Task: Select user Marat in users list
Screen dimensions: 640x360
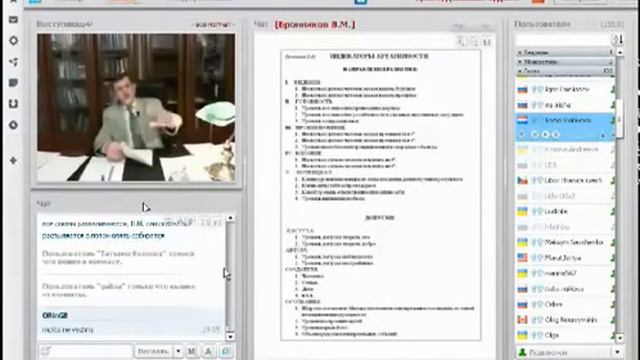Action: click(x=565, y=258)
